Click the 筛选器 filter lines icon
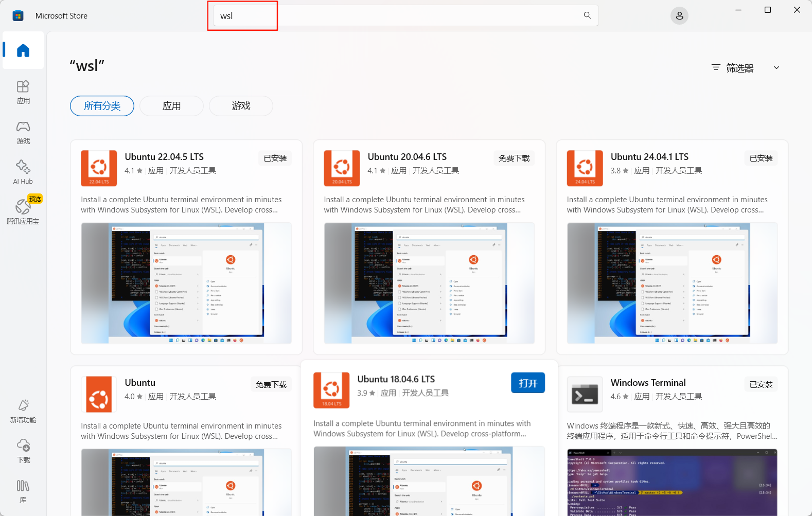 716,67
